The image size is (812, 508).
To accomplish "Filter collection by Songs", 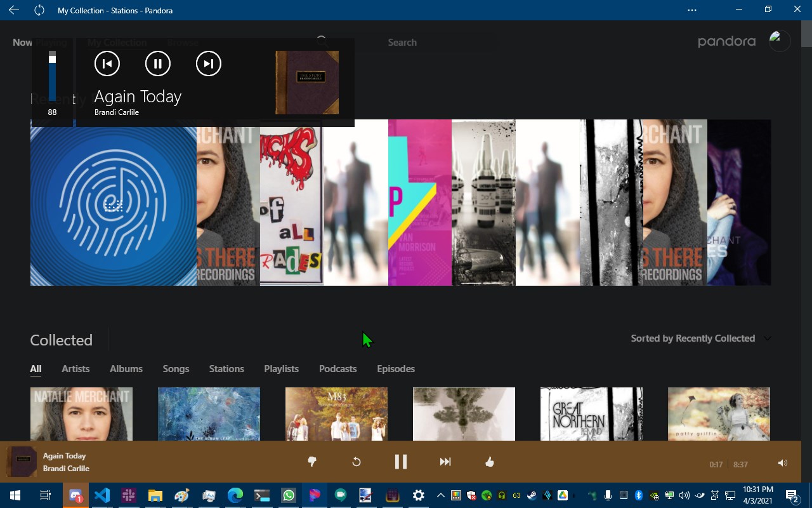I will tap(176, 369).
